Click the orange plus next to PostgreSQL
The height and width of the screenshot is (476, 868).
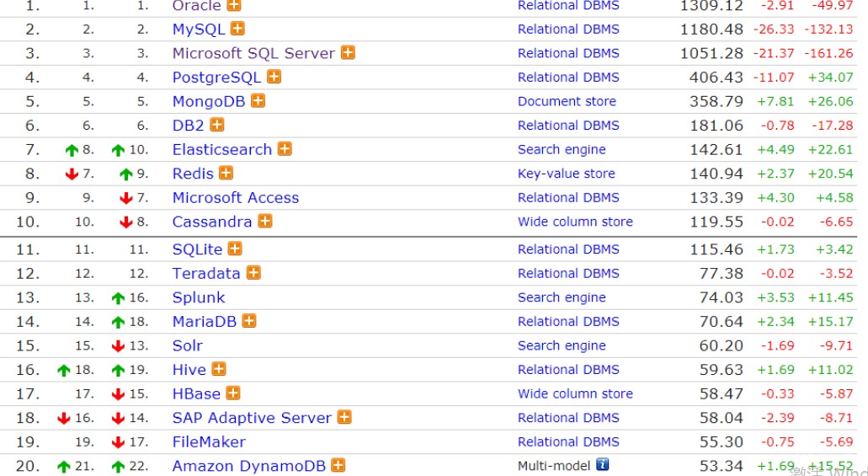point(274,77)
